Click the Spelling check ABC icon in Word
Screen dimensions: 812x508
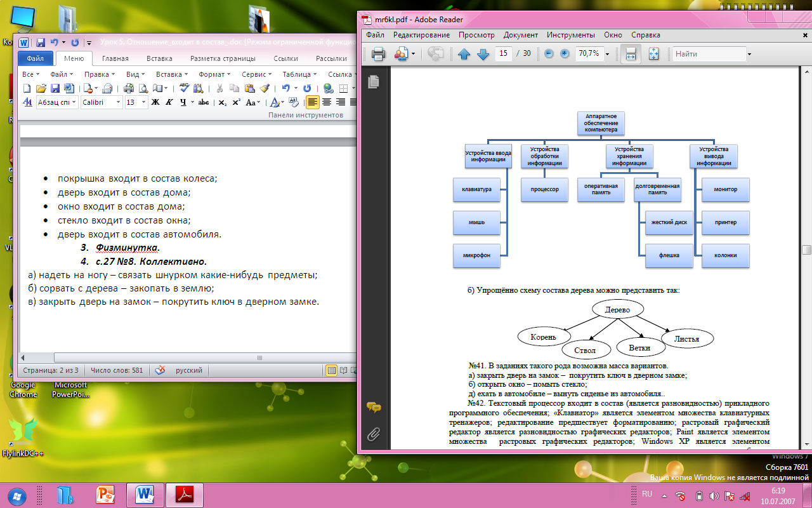184,88
